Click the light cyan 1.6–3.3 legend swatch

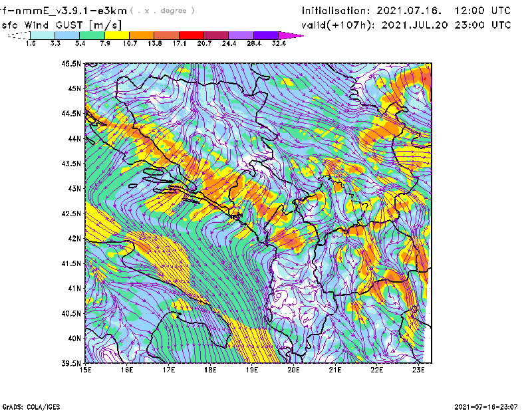[43, 35]
